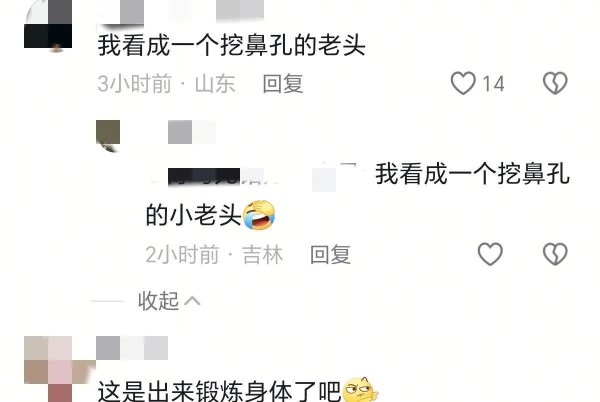
Task: Open the replier's blurred username
Action: pos(192,132)
